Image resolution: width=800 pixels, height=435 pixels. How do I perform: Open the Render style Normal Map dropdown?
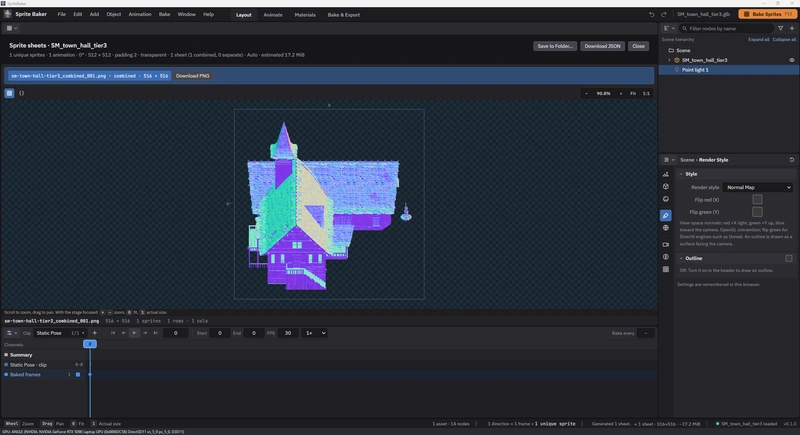(758, 188)
